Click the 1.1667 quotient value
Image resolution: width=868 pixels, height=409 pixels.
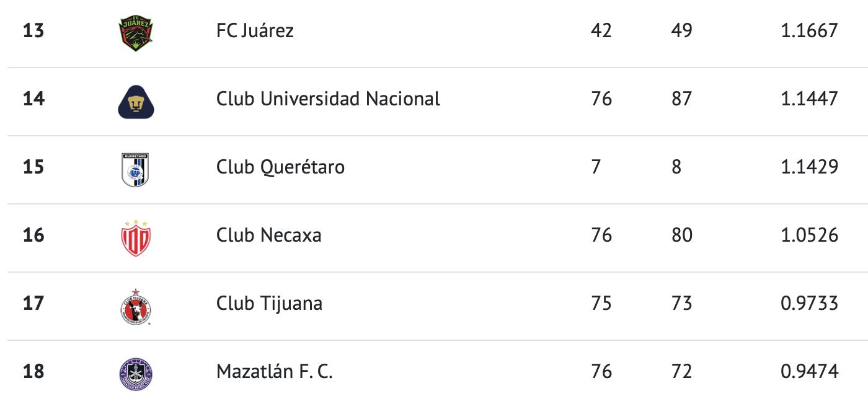[809, 30]
